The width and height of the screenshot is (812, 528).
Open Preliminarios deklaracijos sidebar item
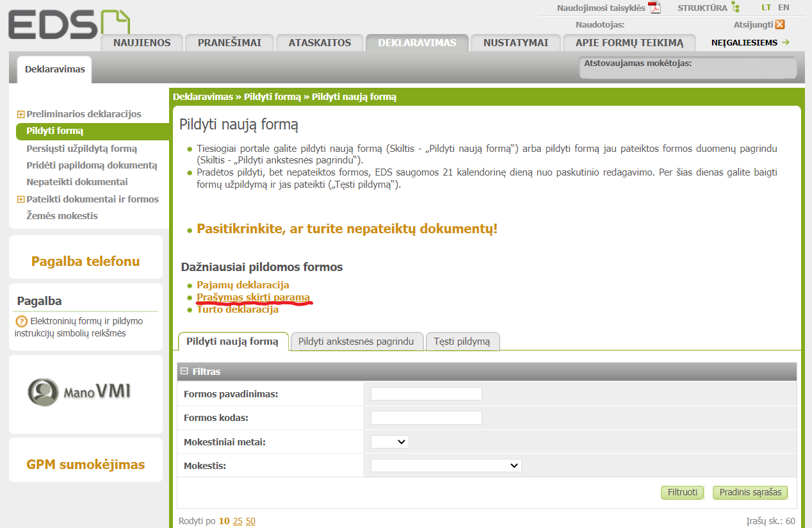(84, 114)
